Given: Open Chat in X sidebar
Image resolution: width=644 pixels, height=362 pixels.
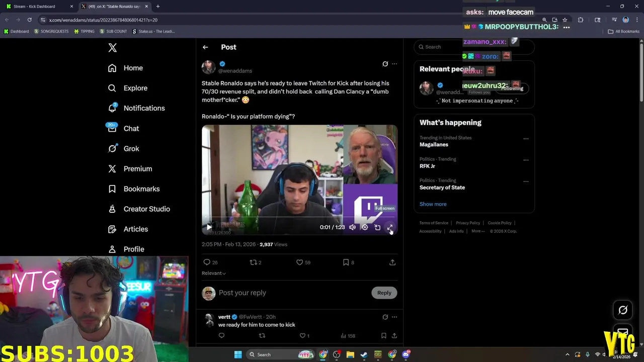Looking at the screenshot, I should [x=123, y=128].
